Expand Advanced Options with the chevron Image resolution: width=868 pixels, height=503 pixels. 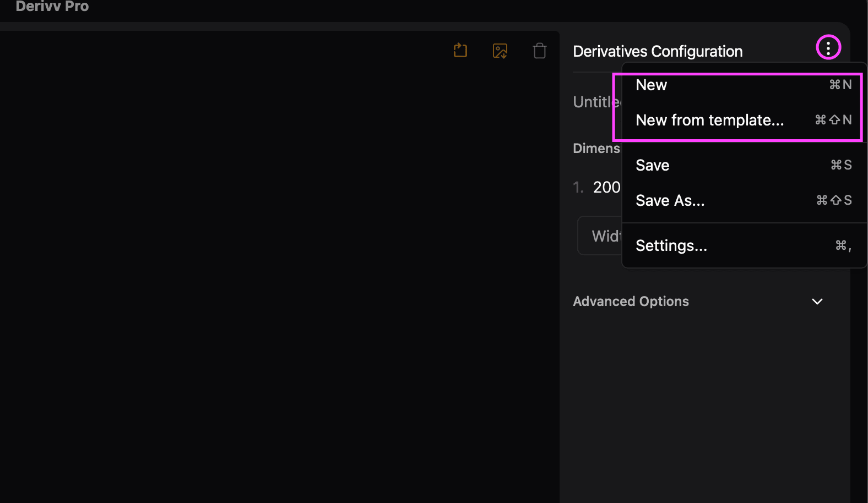pos(817,302)
